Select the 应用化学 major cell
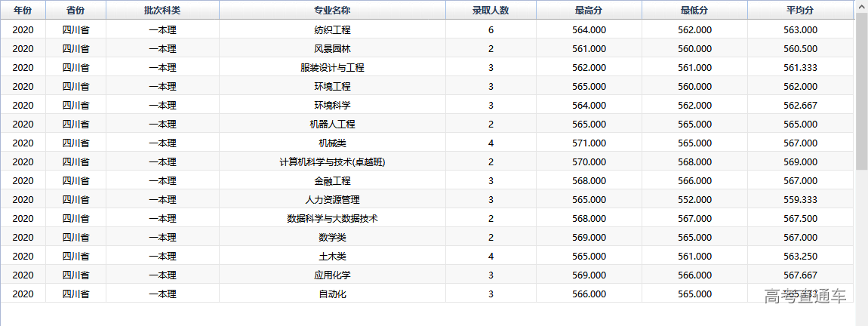The width and height of the screenshot is (868, 326). (332, 275)
